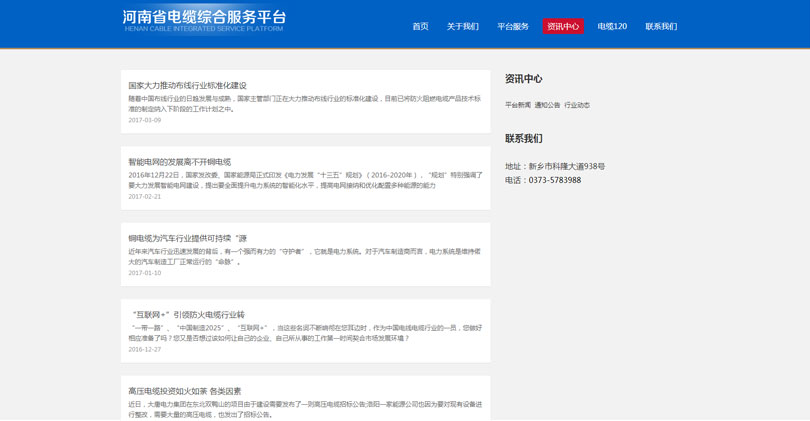
Task: Click the sidebar 联系我们 heading
Action: (x=523, y=139)
